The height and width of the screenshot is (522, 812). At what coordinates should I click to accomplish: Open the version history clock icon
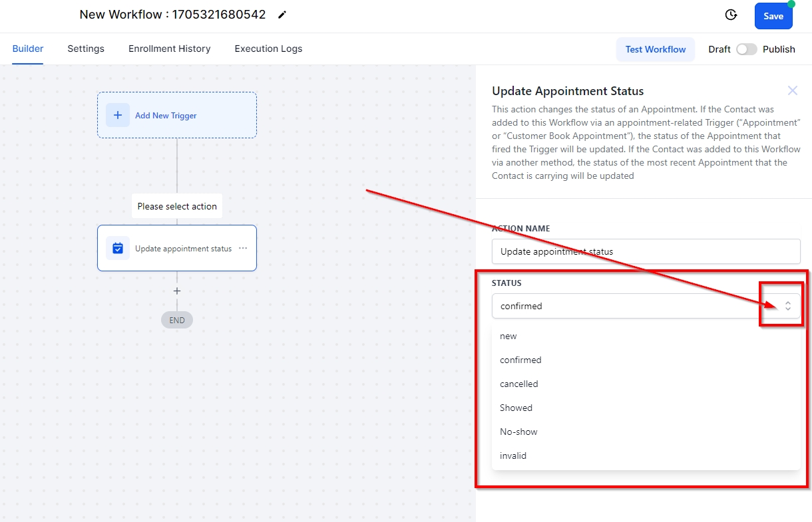731,15
